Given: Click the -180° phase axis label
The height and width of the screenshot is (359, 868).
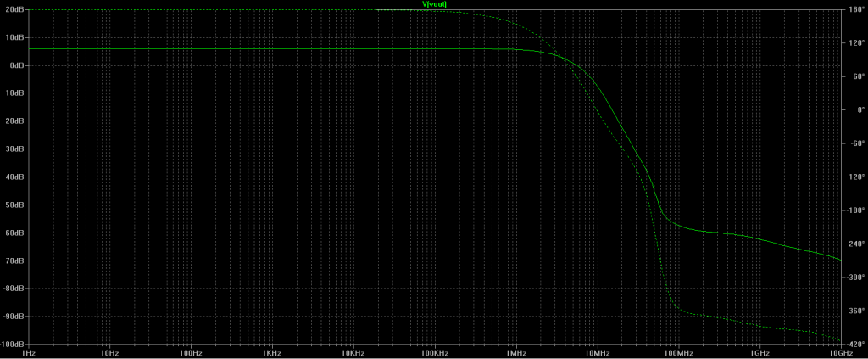Looking at the screenshot, I should tap(854, 210).
